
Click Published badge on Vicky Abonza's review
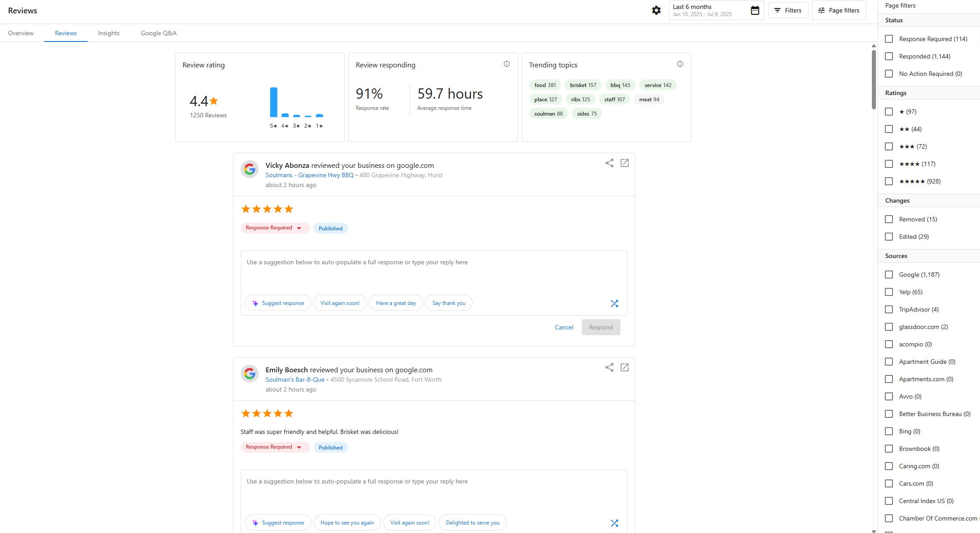tap(331, 228)
